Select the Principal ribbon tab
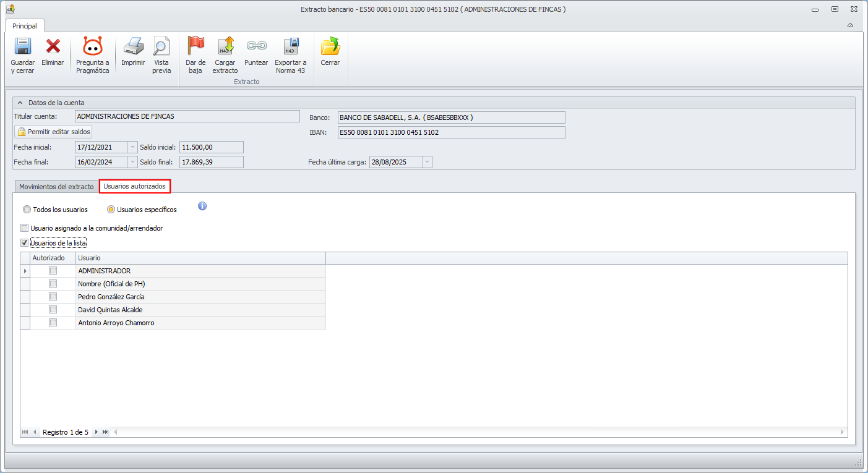The image size is (868, 473). pyautogui.click(x=25, y=26)
